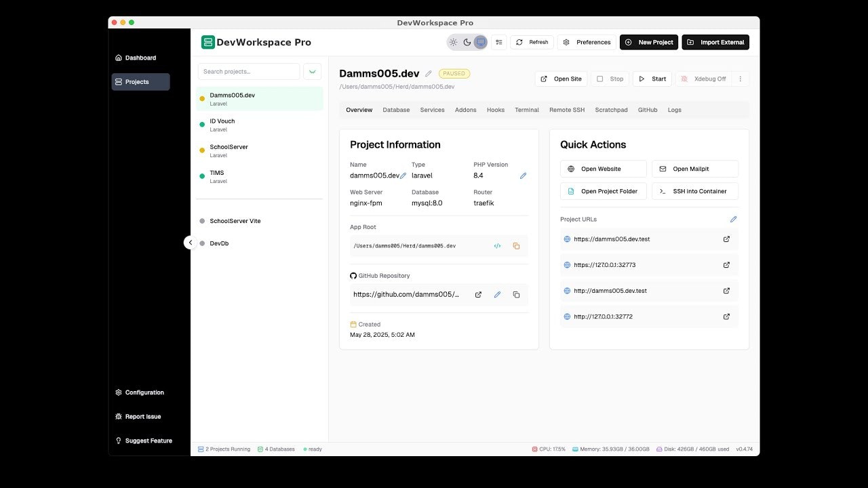The width and height of the screenshot is (868, 488).
Task: Open the GitHub repository in external browser
Action: point(478,294)
